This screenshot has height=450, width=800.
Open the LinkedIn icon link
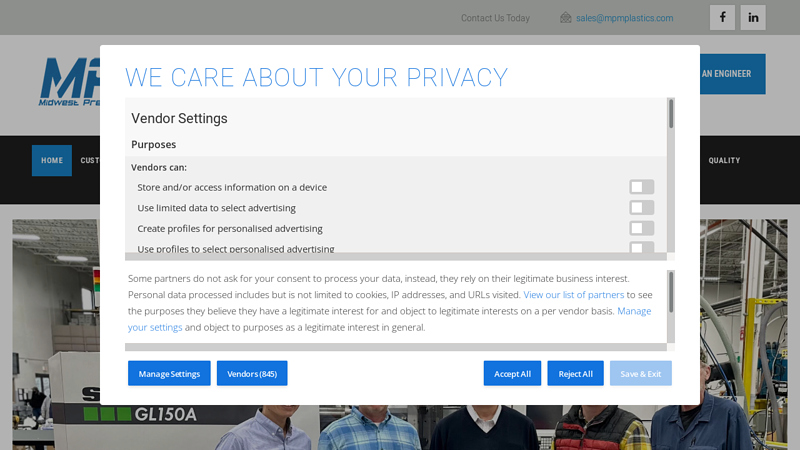pos(753,17)
